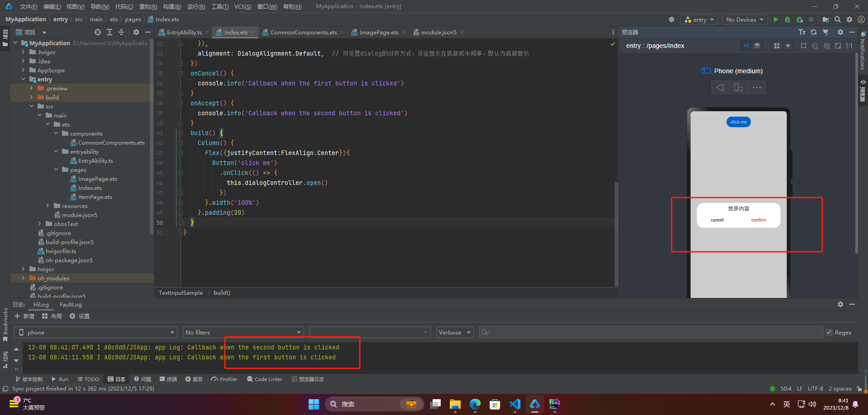The width and height of the screenshot is (868, 415).
Task: Select opened file target icon in project panel
Action: coord(98,32)
